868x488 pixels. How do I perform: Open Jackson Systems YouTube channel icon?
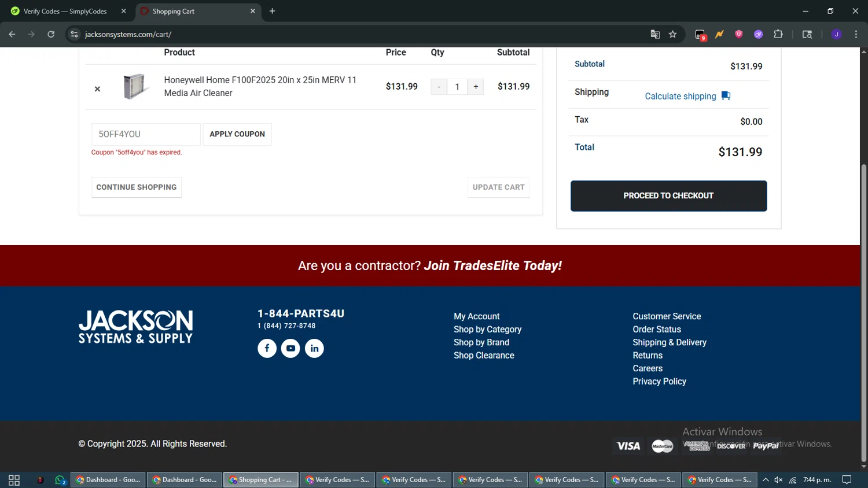tap(290, 348)
